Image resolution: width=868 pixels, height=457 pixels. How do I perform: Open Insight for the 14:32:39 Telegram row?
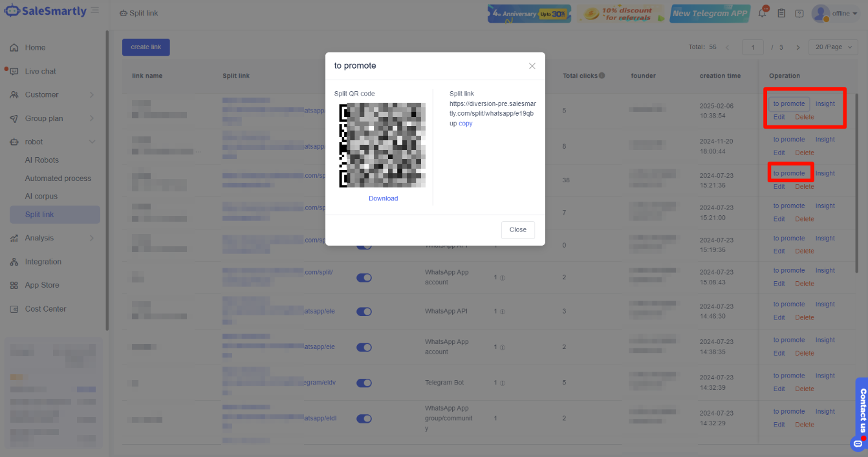pyautogui.click(x=825, y=376)
